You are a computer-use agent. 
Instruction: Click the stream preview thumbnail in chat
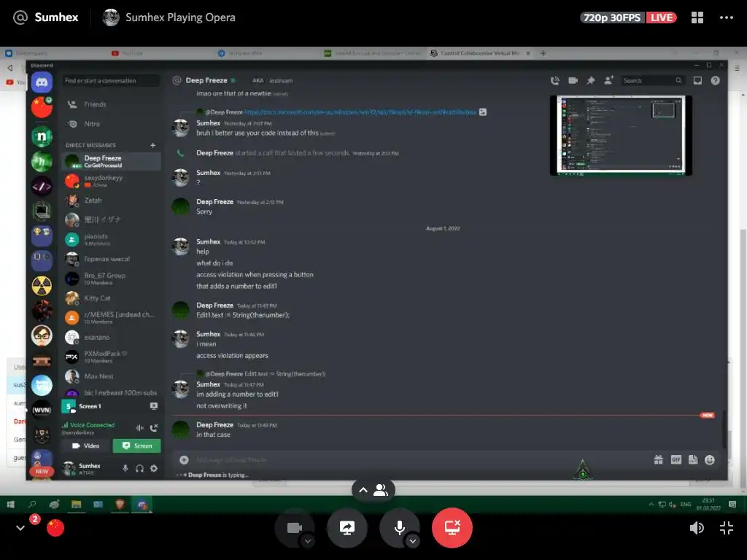point(621,135)
